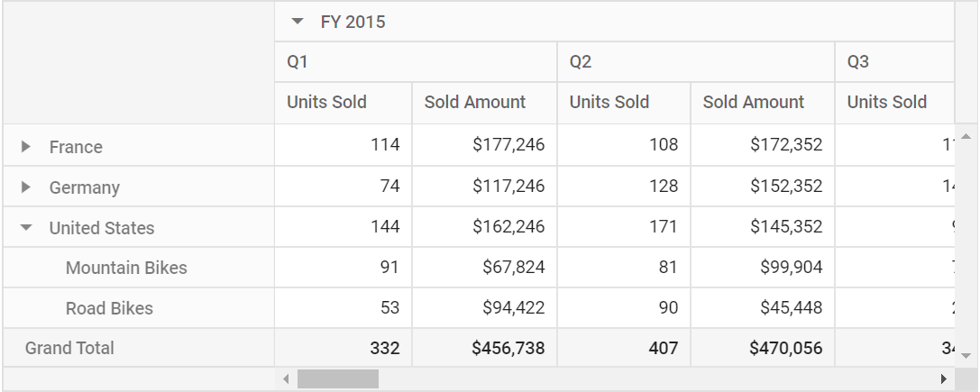980x392 pixels.
Task: Select Germany Q2 Units Sold cell 128
Action: pos(624,186)
